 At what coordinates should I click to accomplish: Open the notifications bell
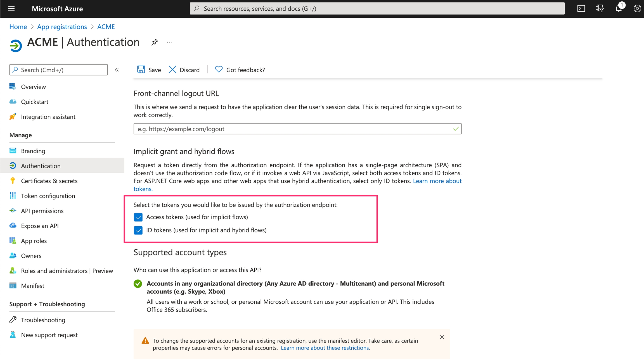pyautogui.click(x=619, y=8)
